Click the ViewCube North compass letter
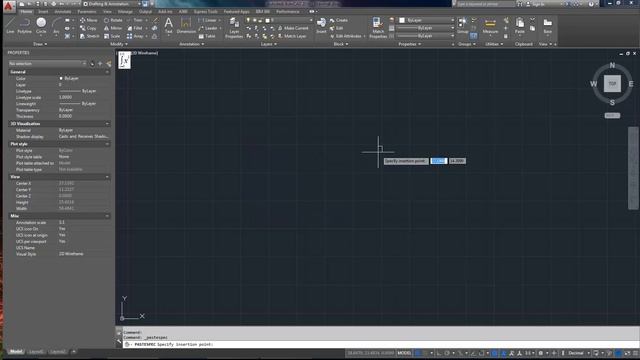The width and height of the screenshot is (640, 360). (x=612, y=65)
